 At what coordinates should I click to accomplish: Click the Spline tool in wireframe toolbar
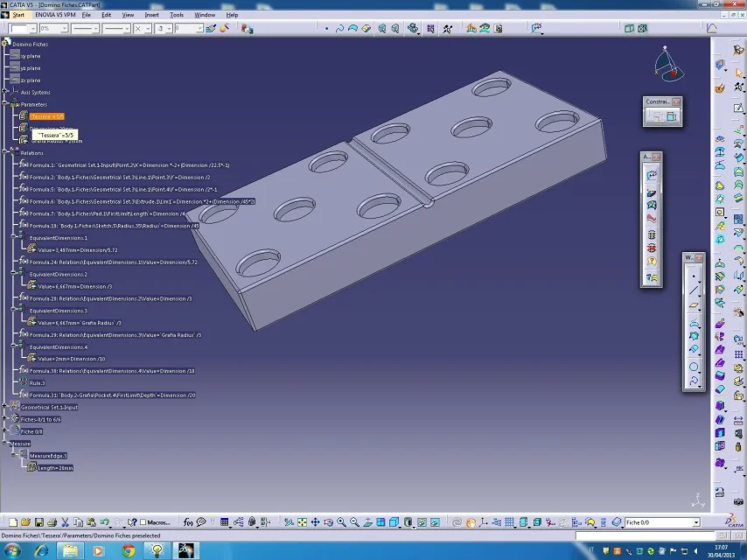694,381
